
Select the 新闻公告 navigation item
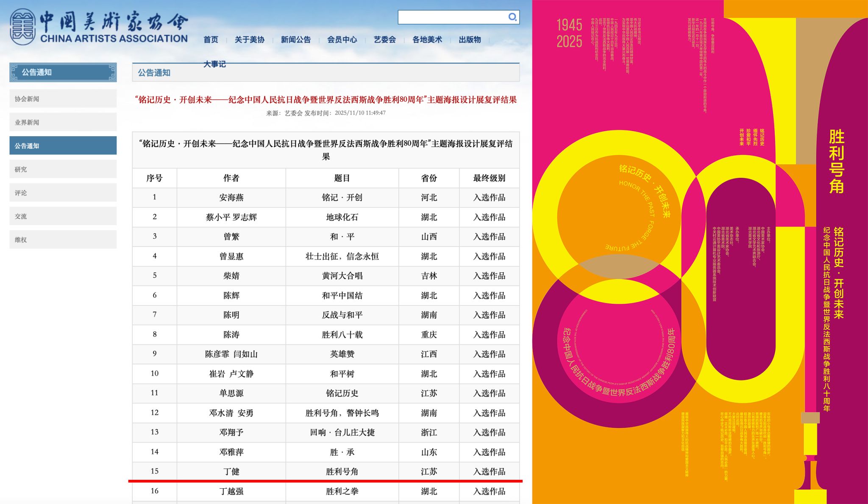tap(295, 39)
